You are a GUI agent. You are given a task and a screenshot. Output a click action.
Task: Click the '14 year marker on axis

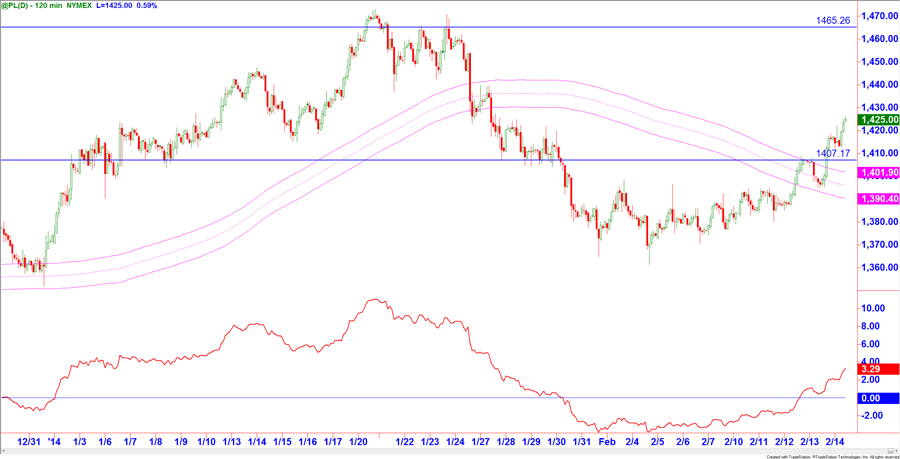point(53,441)
